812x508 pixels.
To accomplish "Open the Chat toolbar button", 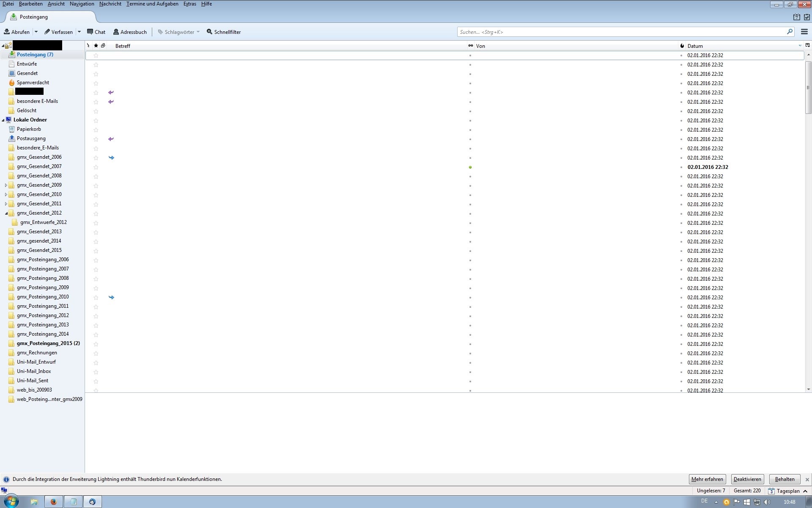I will tap(96, 32).
